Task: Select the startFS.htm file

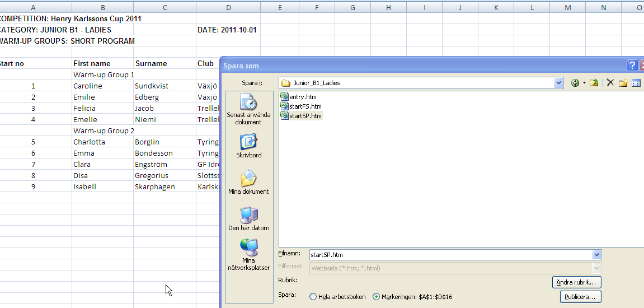Action: click(300, 106)
